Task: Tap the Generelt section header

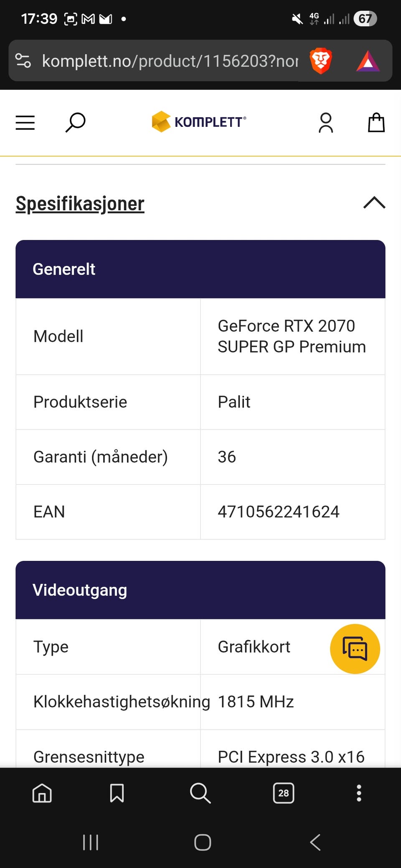Action: (x=200, y=269)
